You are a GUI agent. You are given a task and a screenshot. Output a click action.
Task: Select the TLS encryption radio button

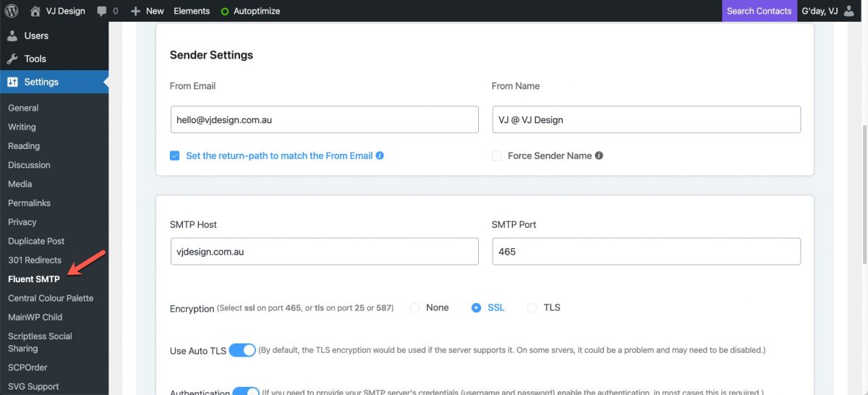click(532, 307)
